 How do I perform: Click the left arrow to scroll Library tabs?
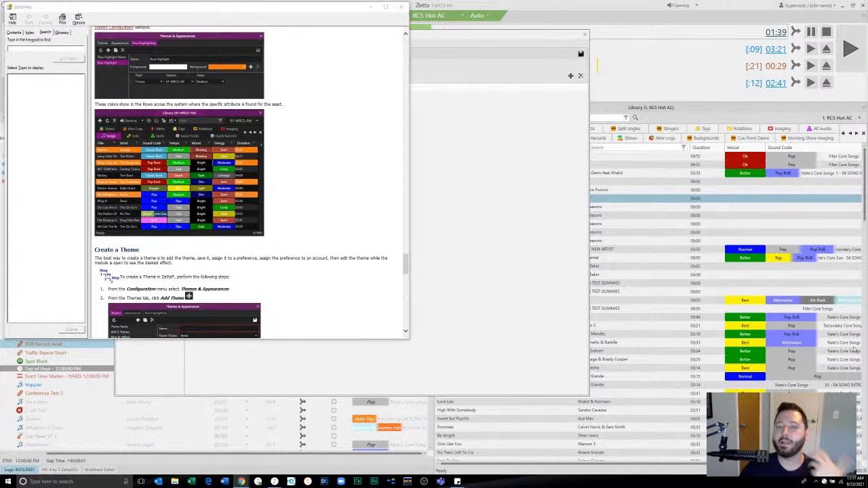pos(850,133)
